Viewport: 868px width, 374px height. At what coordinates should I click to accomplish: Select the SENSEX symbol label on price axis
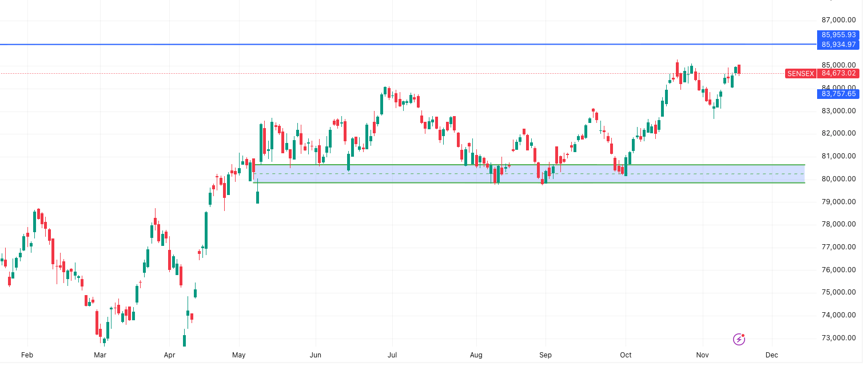click(800, 73)
